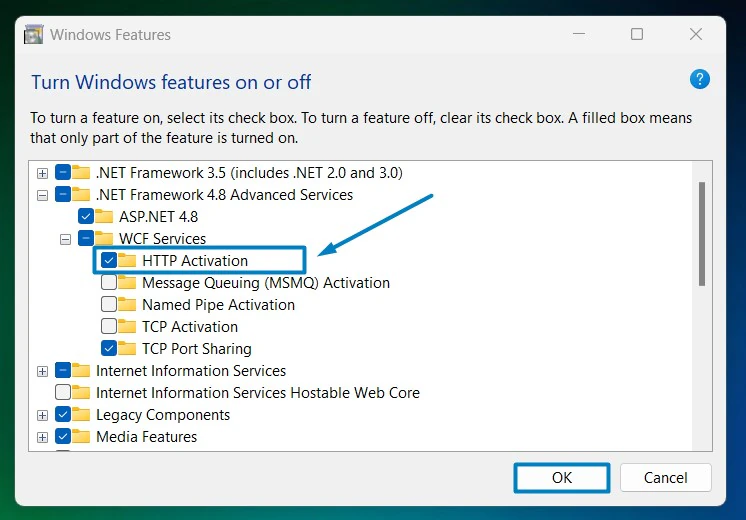This screenshot has height=520, width=746.
Task: Select the Named Pipe Activation label
Action: [x=218, y=305]
